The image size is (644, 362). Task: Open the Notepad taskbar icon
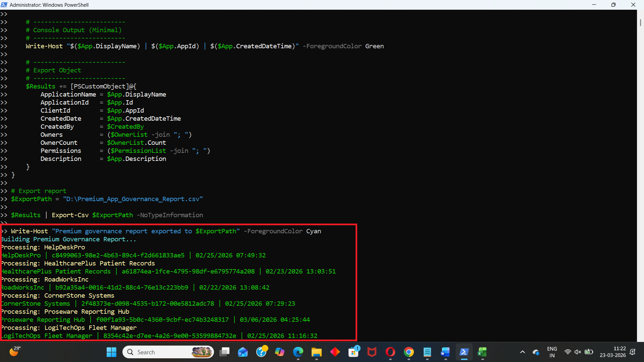pyautogui.click(x=427, y=352)
